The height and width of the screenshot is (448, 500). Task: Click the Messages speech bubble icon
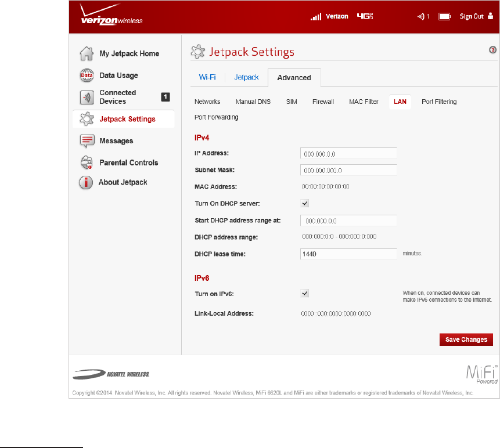pyautogui.click(x=86, y=141)
